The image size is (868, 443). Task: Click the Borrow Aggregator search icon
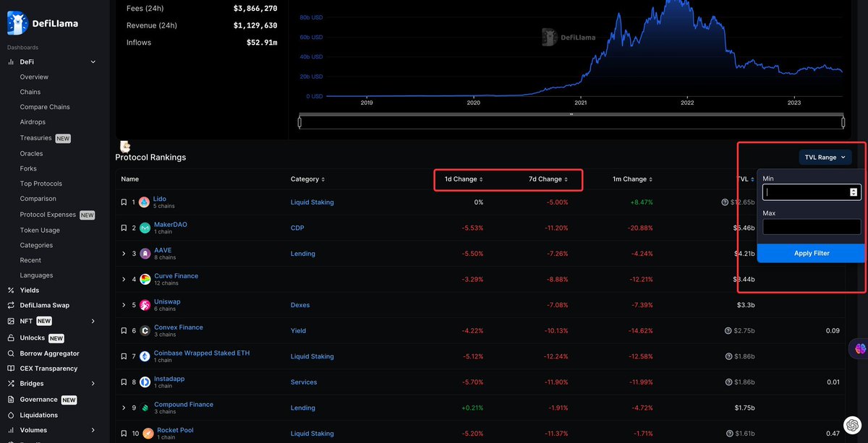click(11, 353)
